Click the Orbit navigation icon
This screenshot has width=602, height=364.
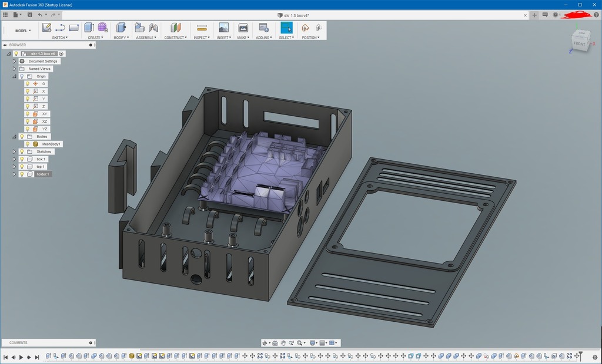click(265, 343)
